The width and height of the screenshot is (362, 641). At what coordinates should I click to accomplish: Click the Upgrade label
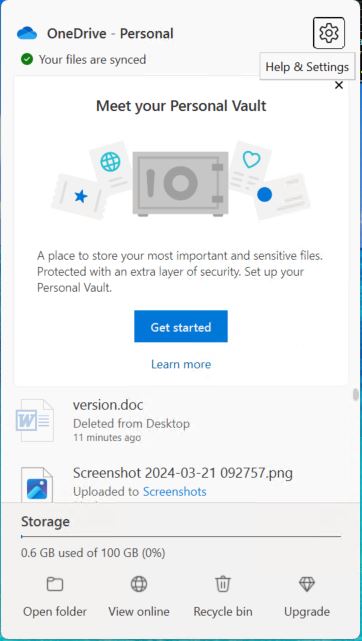pos(307,612)
